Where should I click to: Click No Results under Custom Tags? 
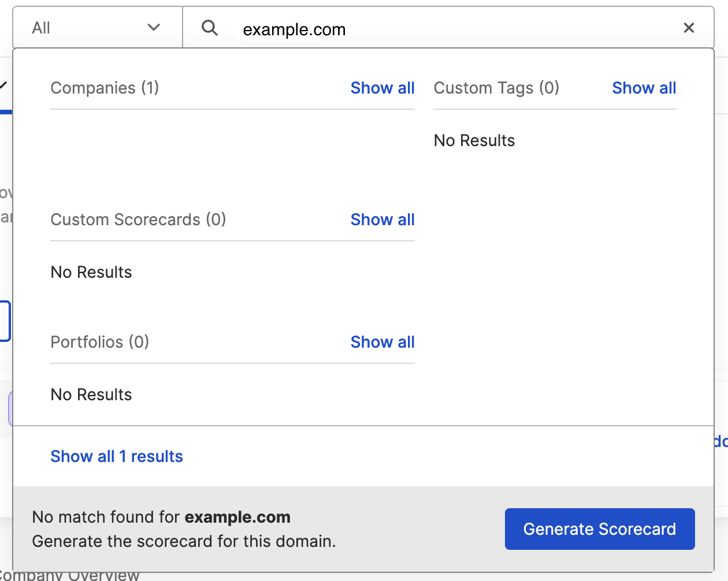click(x=474, y=140)
